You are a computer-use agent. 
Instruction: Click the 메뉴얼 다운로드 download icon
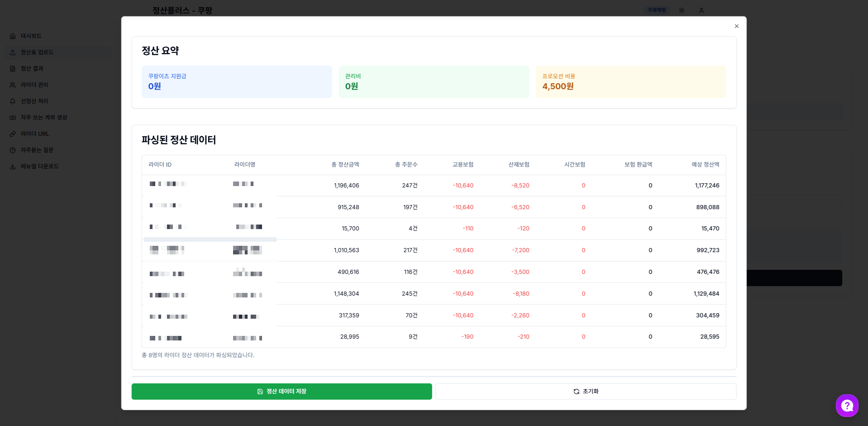tap(13, 167)
